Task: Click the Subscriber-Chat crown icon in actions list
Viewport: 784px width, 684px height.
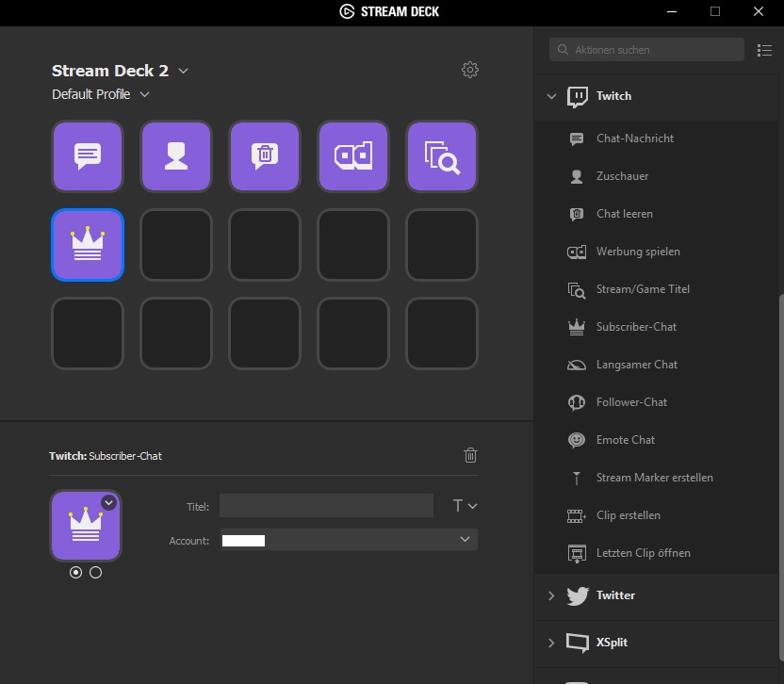Action: point(577,327)
